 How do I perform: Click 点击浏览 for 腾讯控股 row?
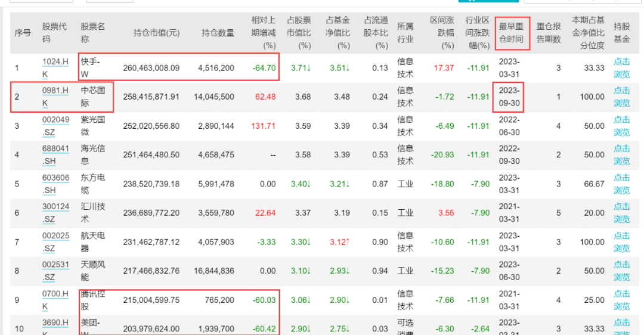coord(621,300)
